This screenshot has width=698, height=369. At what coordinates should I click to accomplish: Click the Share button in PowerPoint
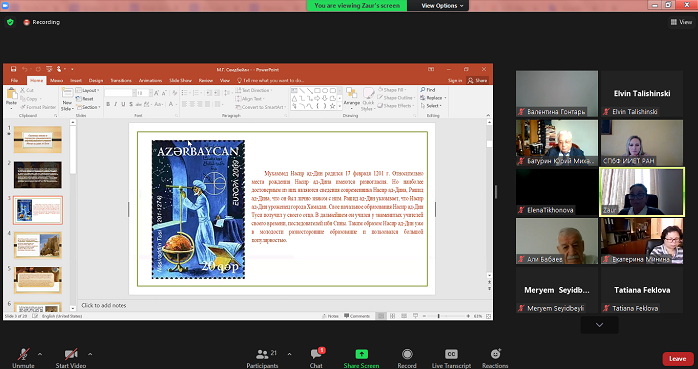(477, 81)
